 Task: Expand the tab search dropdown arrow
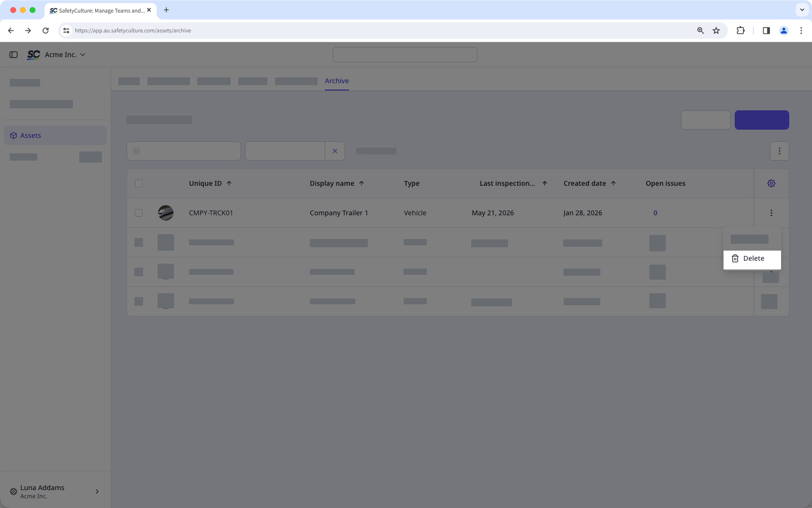tap(802, 10)
